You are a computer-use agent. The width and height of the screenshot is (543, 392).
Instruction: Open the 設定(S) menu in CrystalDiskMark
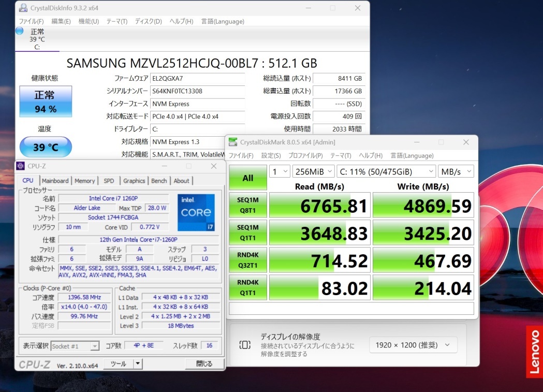(271, 155)
